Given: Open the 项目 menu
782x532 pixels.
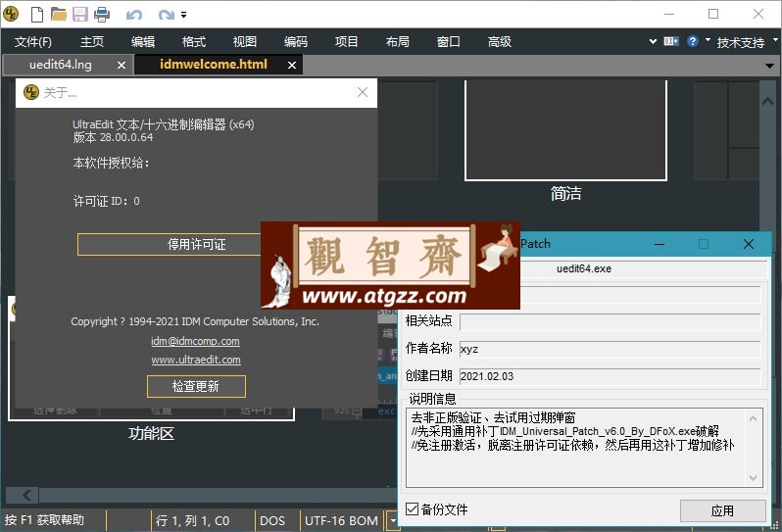Looking at the screenshot, I should click(347, 42).
